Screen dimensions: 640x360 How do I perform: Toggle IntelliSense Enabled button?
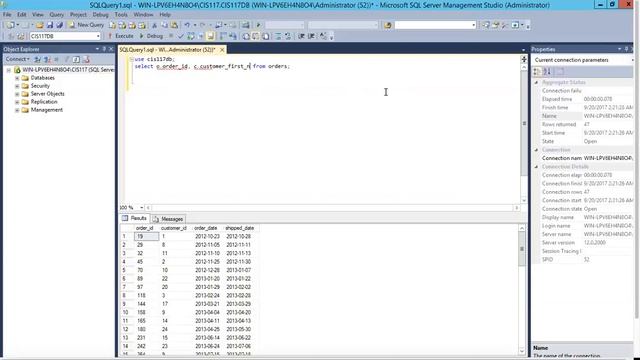(x=210, y=36)
